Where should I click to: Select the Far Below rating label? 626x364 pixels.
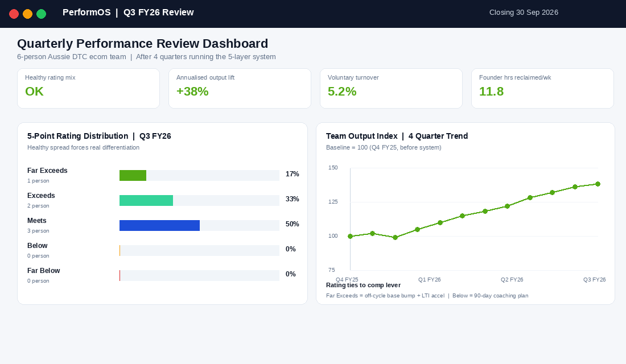(43, 271)
